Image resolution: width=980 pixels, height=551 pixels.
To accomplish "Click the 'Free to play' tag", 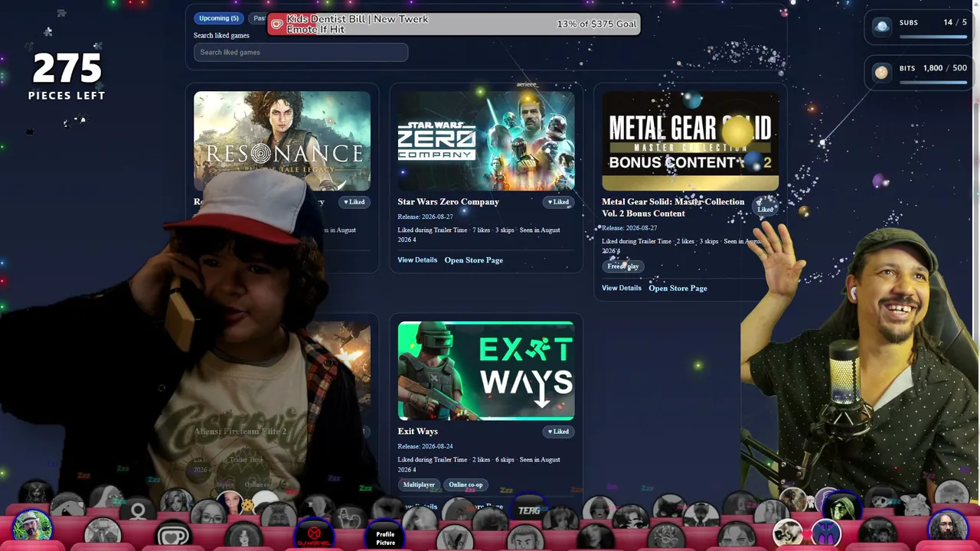I will 623,266.
